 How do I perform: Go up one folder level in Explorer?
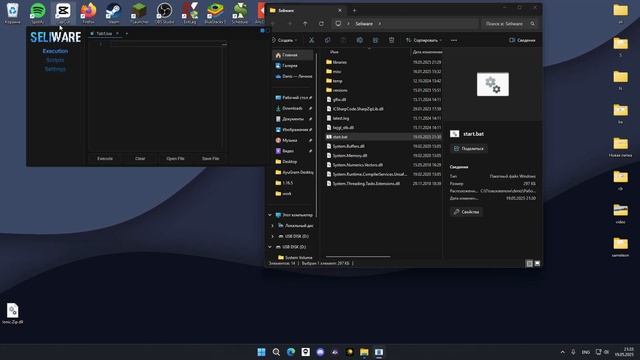(305, 24)
